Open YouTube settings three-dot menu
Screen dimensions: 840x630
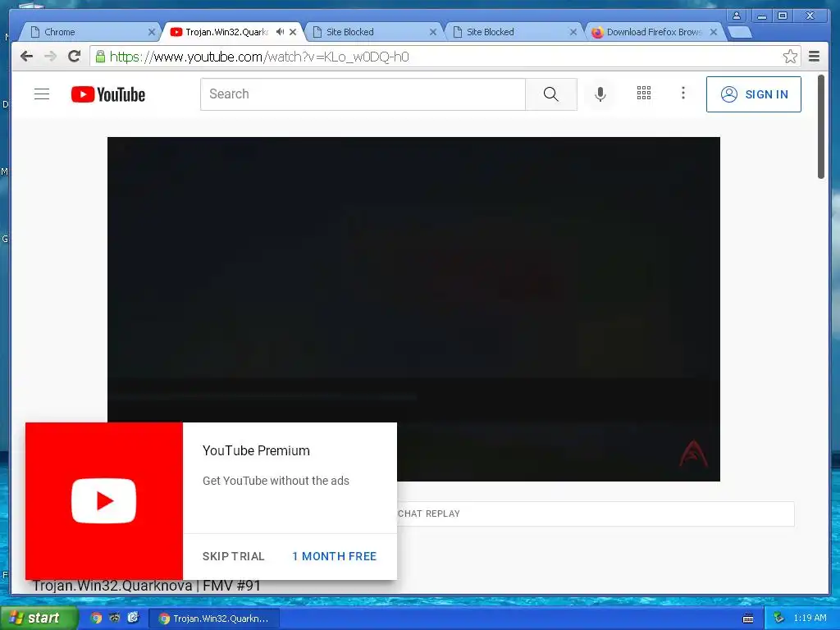[683, 94]
